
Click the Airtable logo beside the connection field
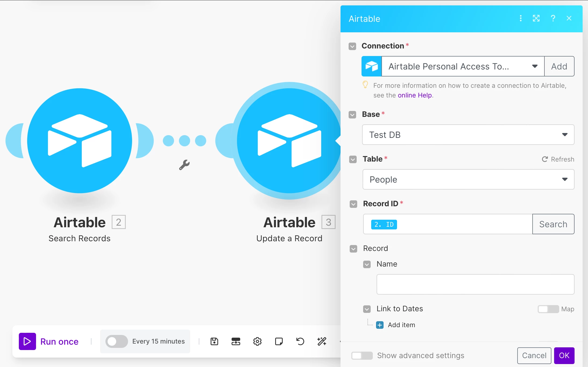(x=372, y=66)
